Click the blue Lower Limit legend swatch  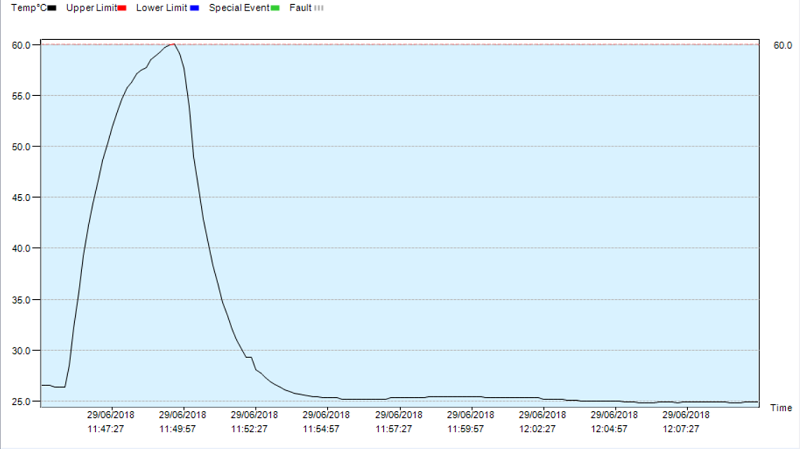pyautogui.click(x=193, y=8)
